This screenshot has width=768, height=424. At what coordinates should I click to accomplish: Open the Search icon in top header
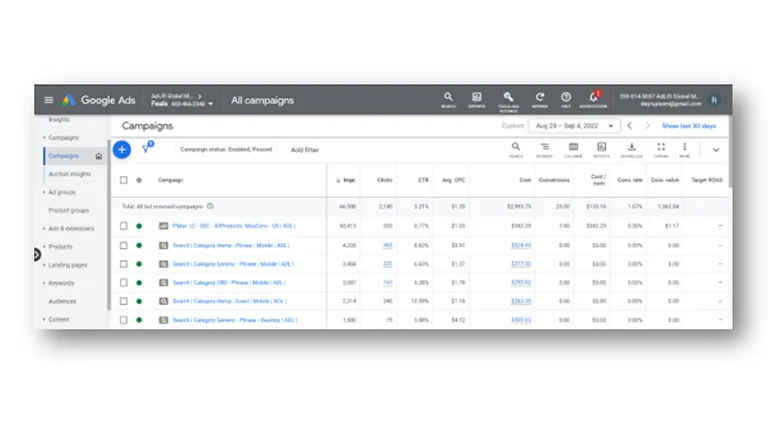[448, 99]
